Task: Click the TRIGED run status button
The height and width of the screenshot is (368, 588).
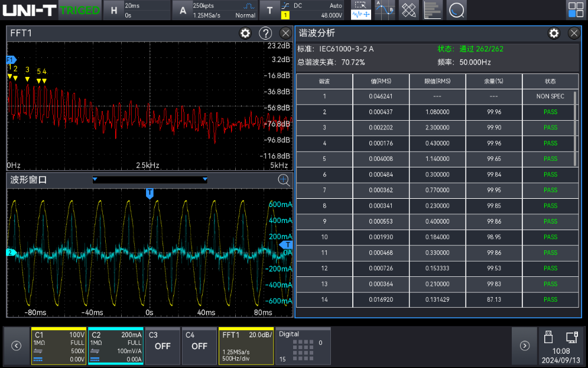Action: tap(80, 10)
